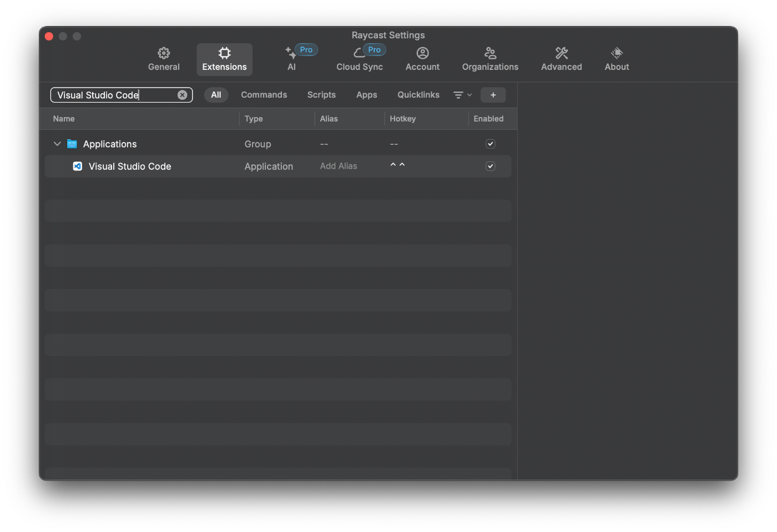Sort by the Name column header
The image size is (777, 532).
[64, 119]
